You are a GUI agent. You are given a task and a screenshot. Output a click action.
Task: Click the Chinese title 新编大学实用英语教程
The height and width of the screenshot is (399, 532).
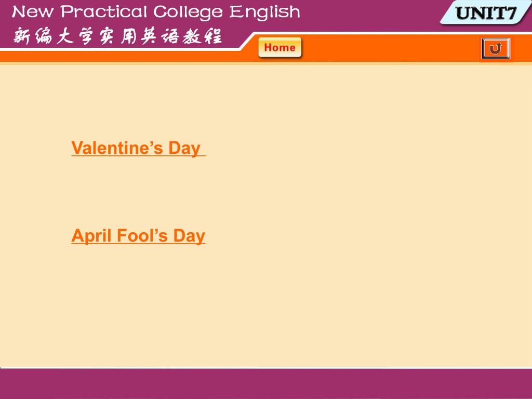(118, 36)
